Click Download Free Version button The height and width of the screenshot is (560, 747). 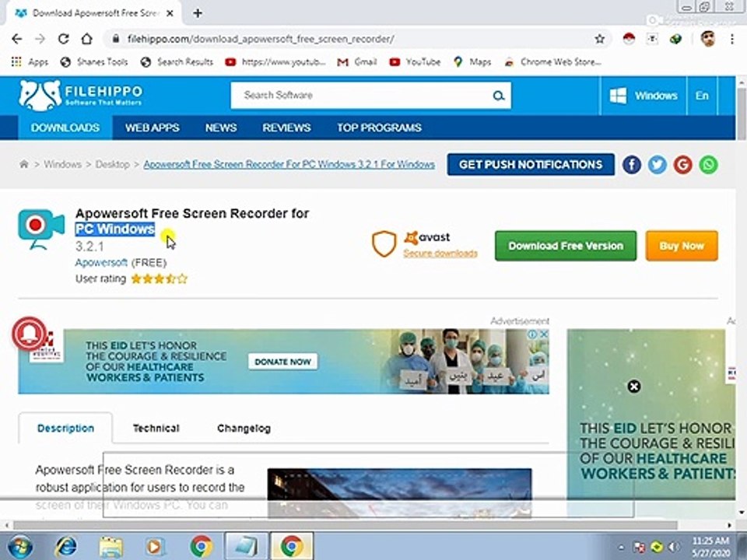[566, 246]
